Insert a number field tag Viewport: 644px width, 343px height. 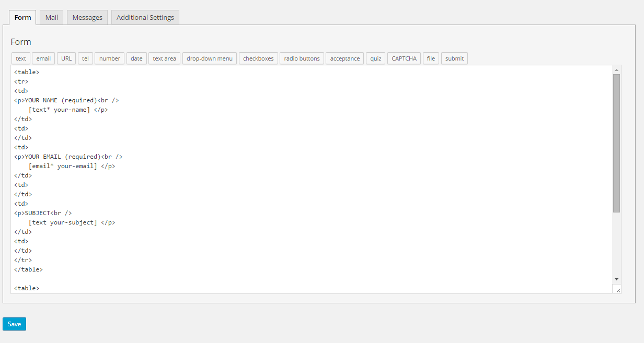109,58
